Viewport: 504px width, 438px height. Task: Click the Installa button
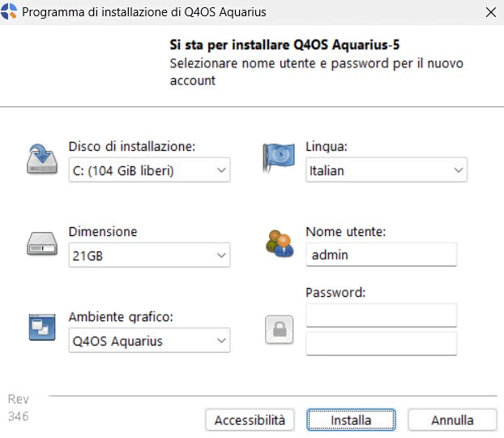pos(351,420)
